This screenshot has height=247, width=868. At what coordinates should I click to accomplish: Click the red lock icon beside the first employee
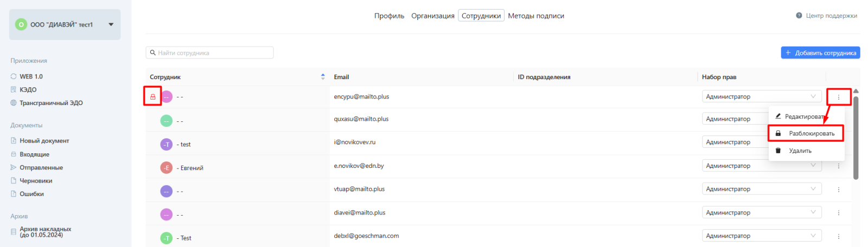[152, 97]
